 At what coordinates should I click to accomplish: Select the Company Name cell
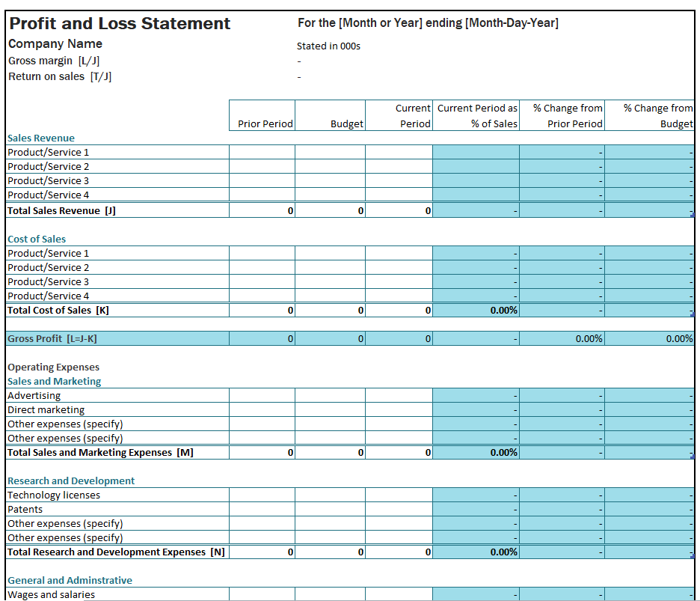click(55, 43)
